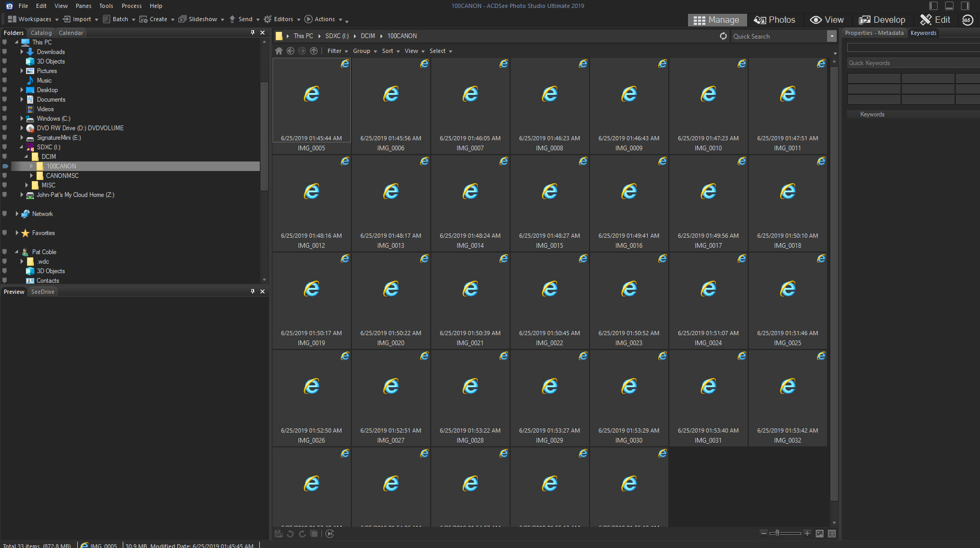Collapse the DCIM folder tree node
This screenshot has height=548, width=980.
[x=26, y=157]
